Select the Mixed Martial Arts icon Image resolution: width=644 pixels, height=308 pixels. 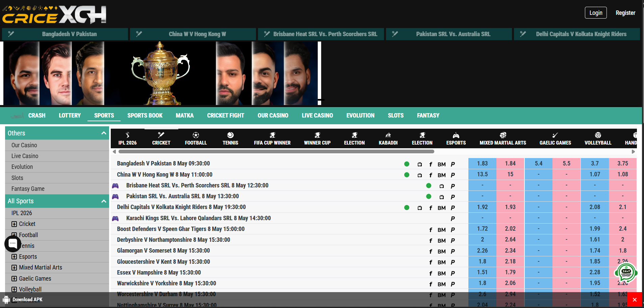click(x=503, y=135)
